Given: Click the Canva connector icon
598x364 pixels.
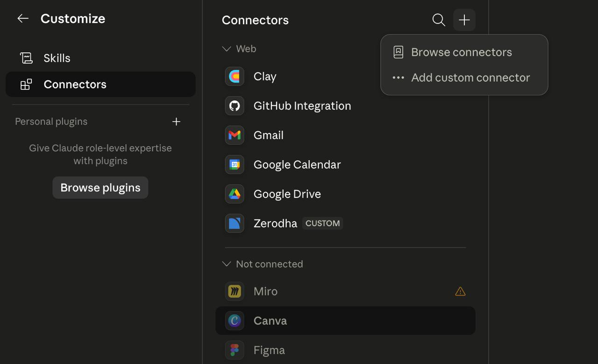Looking at the screenshot, I should 235,321.
